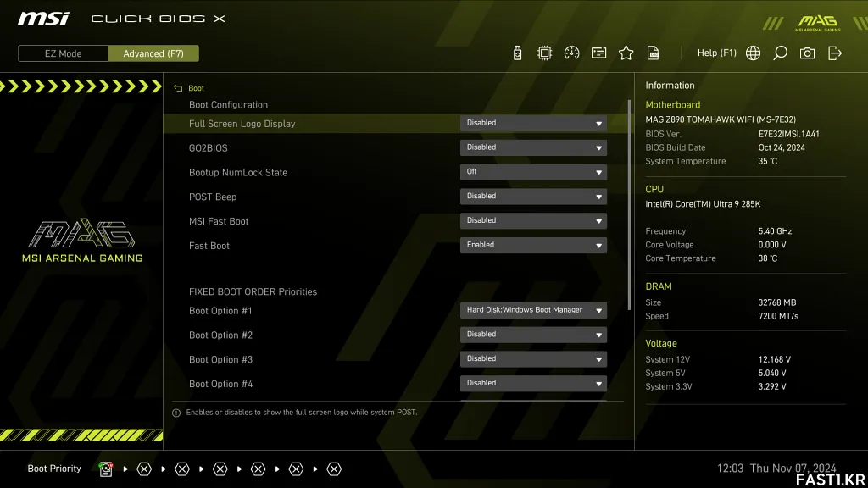Viewport: 868px width, 488px height.
Task: Click the DRAM speed 7200 MT/s value
Action: click(778, 317)
